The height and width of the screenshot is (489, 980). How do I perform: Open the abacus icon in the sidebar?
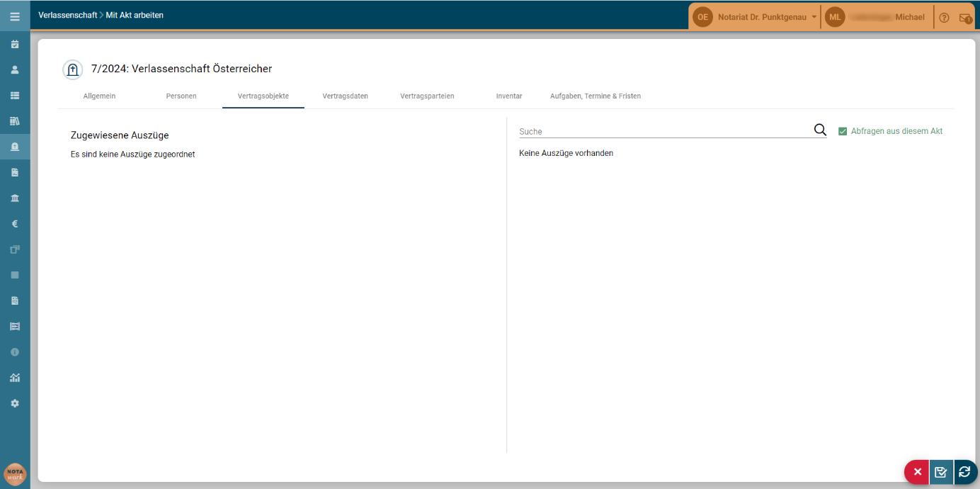click(15, 326)
